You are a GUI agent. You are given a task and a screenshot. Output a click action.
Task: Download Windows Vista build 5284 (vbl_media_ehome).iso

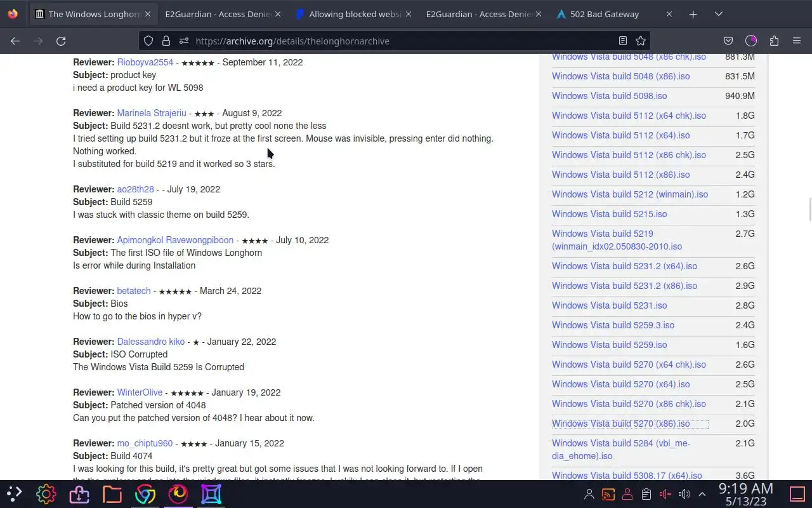click(x=621, y=450)
